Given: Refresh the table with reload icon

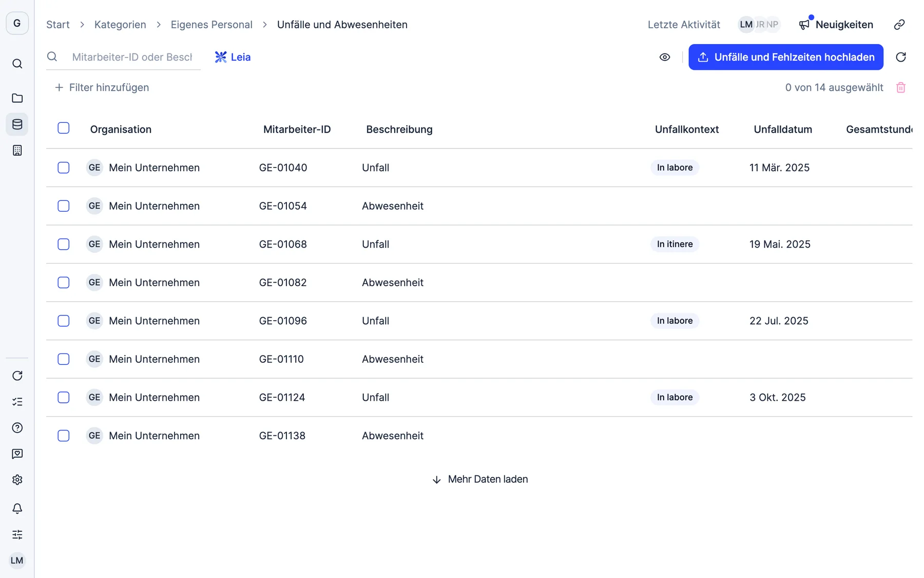Looking at the screenshot, I should coord(901,57).
